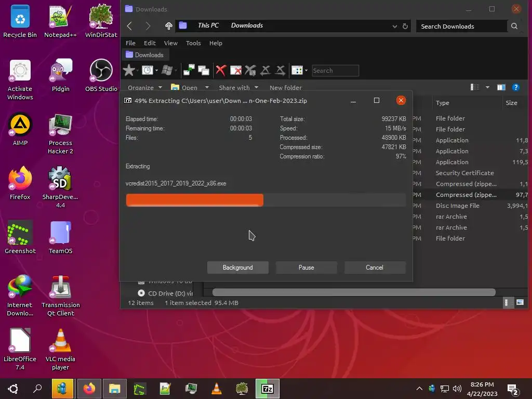
Task: Open the Process Hacker 2 desktop shortcut
Action: pyautogui.click(x=60, y=134)
